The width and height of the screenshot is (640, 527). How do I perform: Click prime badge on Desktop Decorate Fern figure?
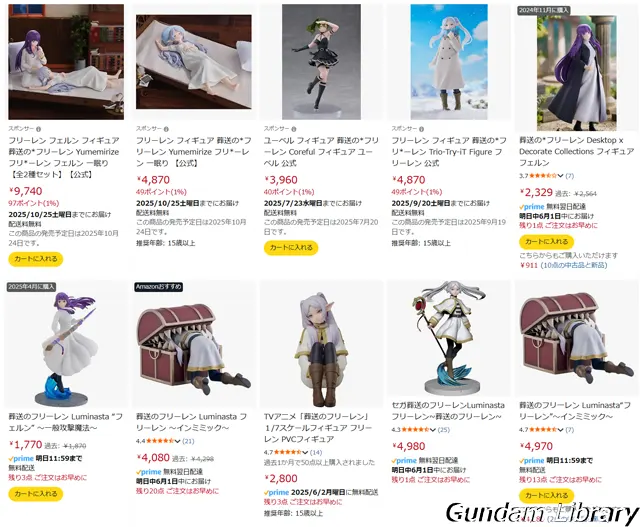point(532,207)
